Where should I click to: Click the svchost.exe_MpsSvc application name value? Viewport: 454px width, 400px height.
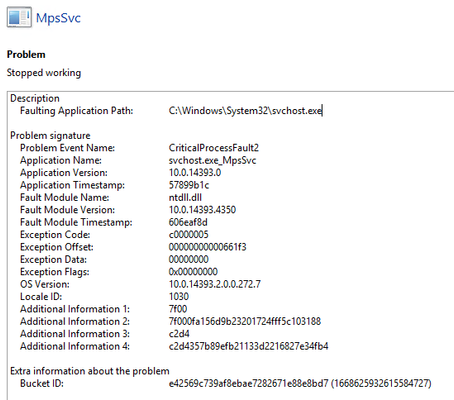[x=212, y=160]
